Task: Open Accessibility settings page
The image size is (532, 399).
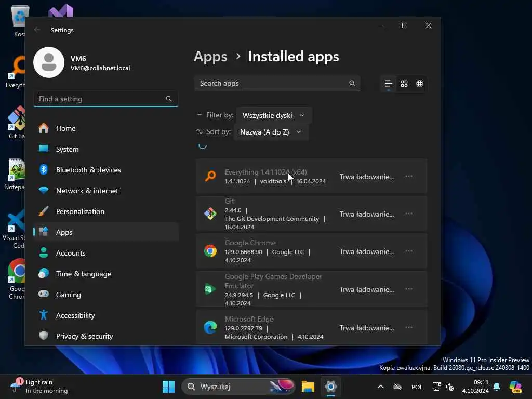Action: (x=106, y=315)
